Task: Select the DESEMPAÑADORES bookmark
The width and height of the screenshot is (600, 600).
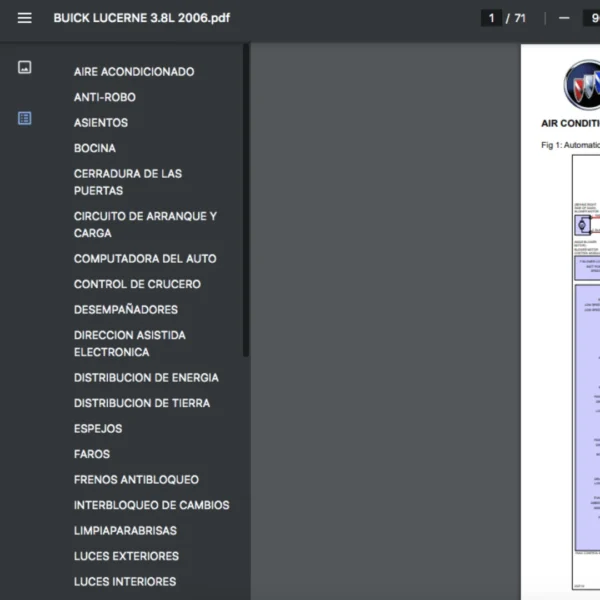Action: click(126, 310)
